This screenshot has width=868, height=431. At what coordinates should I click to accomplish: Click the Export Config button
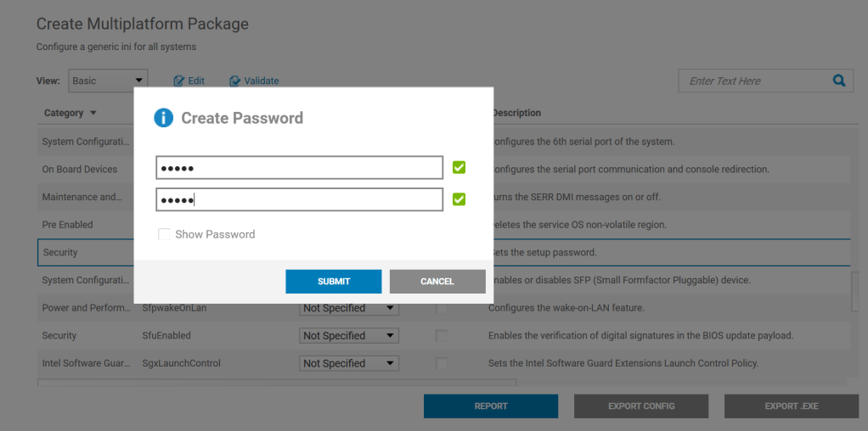pyautogui.click(x=641, y=406)
